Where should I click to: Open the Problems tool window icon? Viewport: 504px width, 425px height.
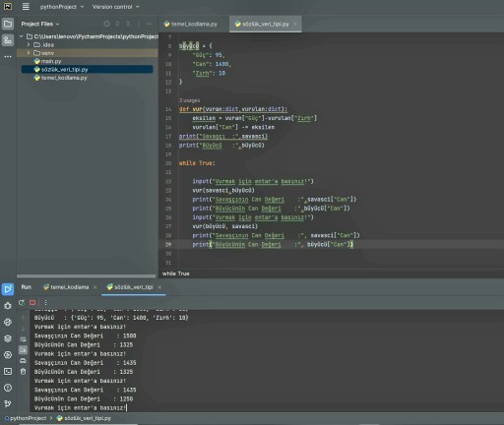(x=8, y=388)
